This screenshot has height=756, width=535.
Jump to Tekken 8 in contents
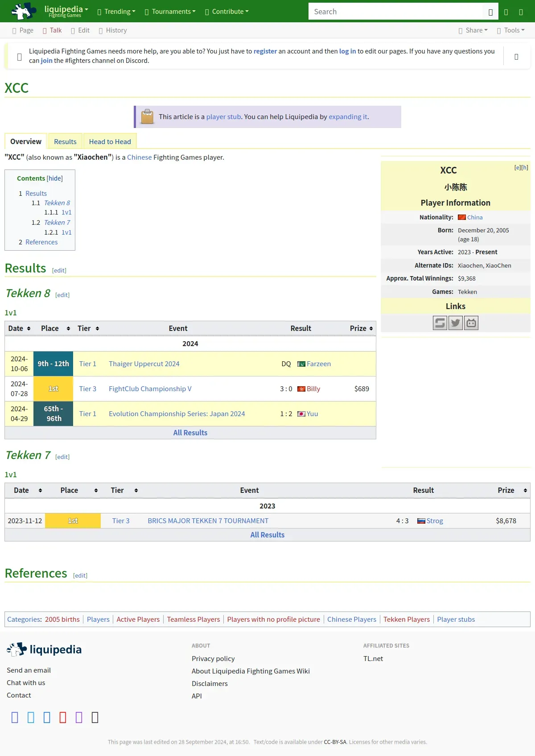[57, 203]
